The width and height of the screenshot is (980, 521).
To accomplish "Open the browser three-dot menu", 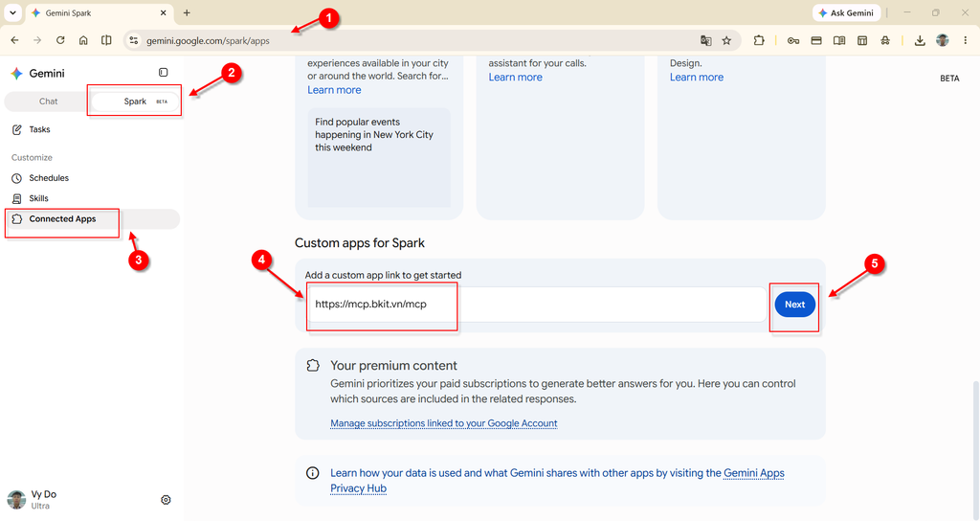I will coord(966,40).
